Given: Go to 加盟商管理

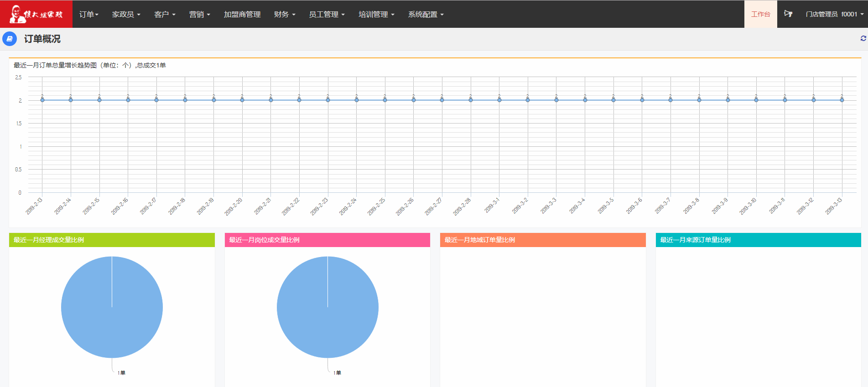Looking at the screenshot, I should [x=242, y=15].
